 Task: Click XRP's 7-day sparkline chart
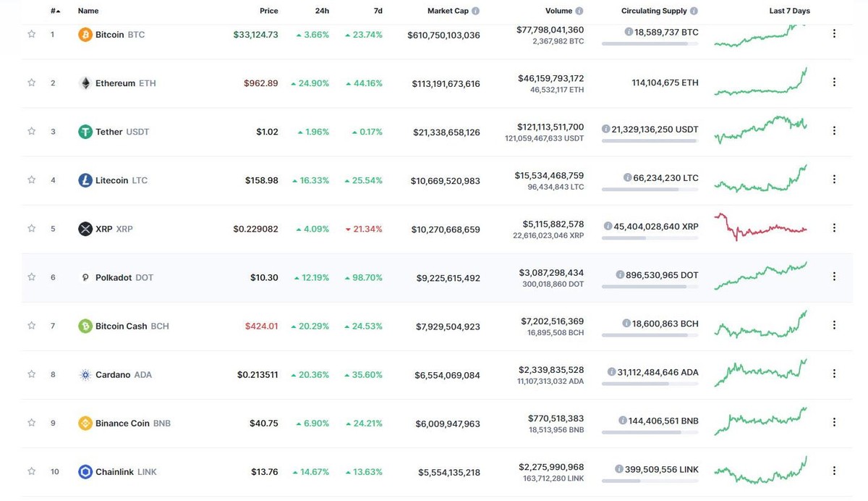click(x=759, y=228)
